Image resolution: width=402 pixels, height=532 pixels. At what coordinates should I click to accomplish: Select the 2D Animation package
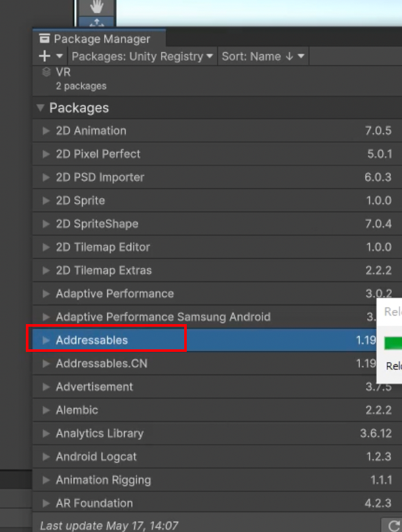(217, 130)
